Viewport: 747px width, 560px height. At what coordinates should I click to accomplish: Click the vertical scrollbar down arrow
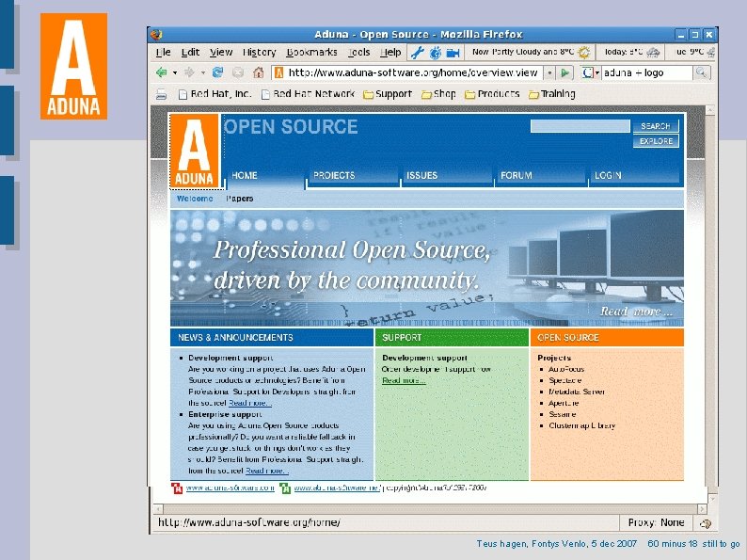(712, 499)
